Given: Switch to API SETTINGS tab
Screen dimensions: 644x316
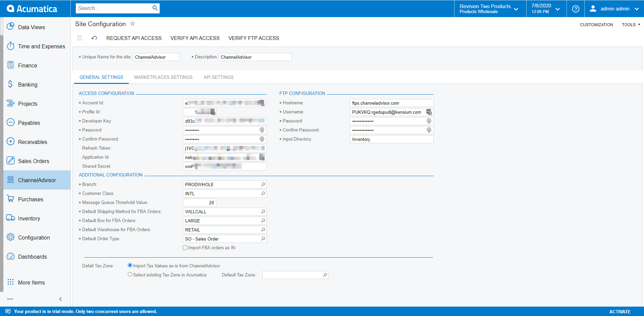Looking at the screenshot, I should click(x=218, y=77).
